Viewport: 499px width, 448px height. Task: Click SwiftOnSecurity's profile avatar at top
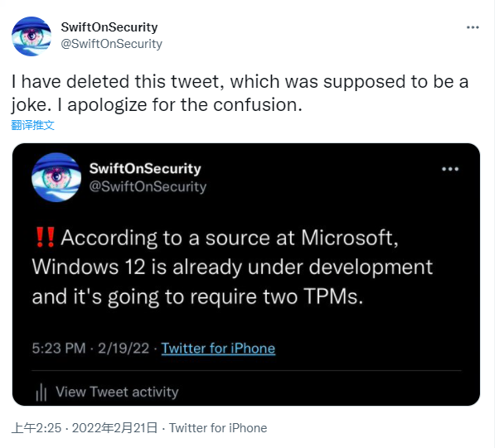coord(31,36)
